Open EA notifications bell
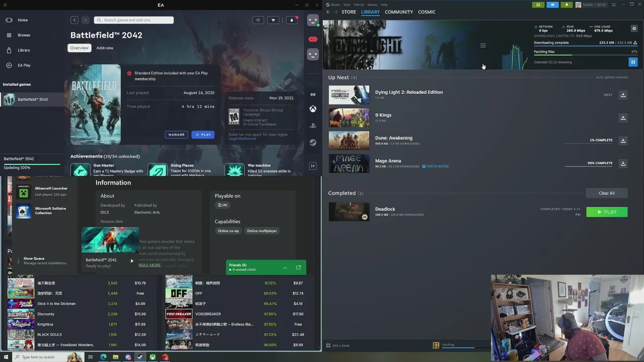Viewport: 644px width, 362px height. pyautogui.click(x=292, y=20)
